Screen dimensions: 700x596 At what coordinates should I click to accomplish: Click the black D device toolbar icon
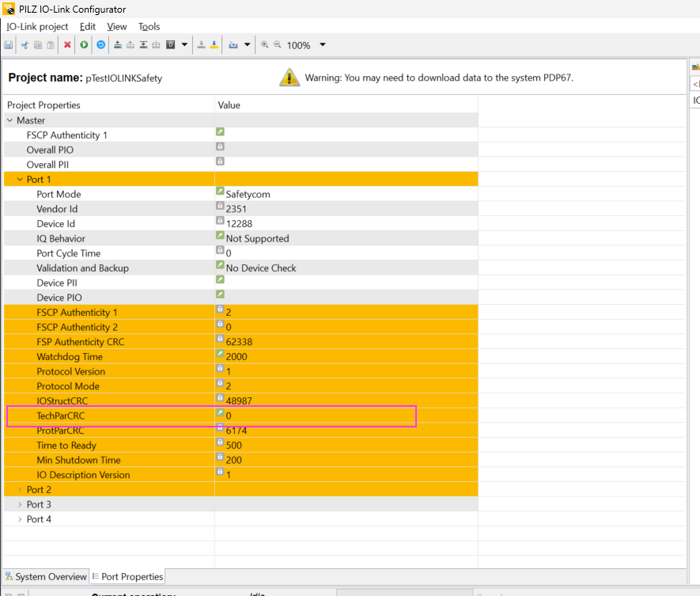pos(171,44)
